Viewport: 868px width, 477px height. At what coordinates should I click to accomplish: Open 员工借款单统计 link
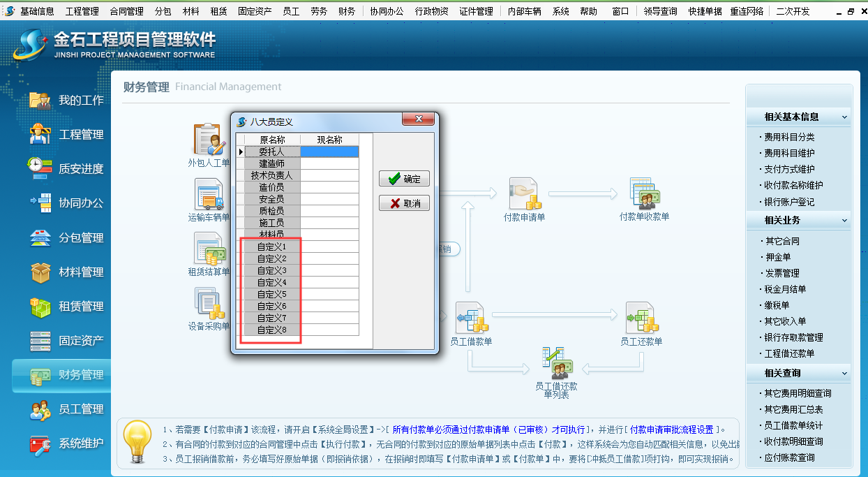click(793, 425)
